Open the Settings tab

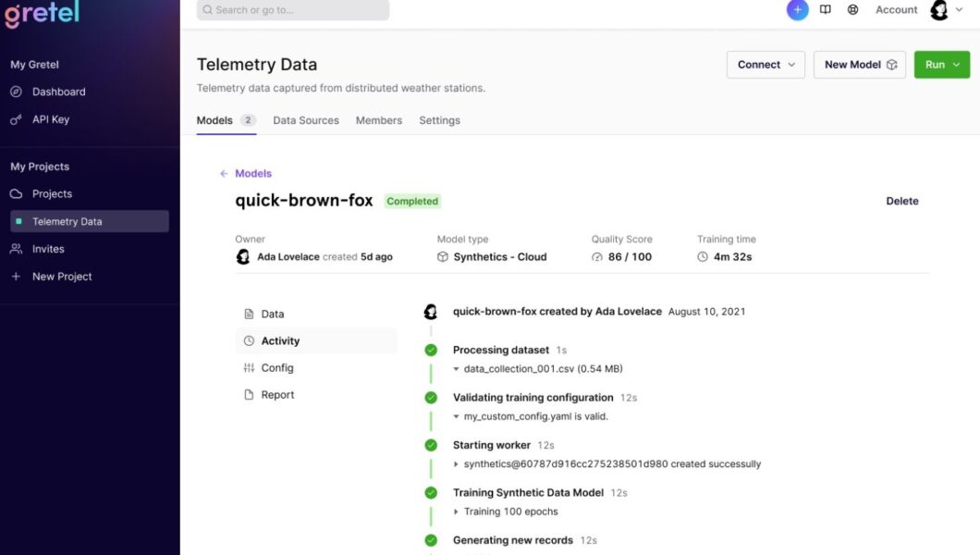(439, 120)
